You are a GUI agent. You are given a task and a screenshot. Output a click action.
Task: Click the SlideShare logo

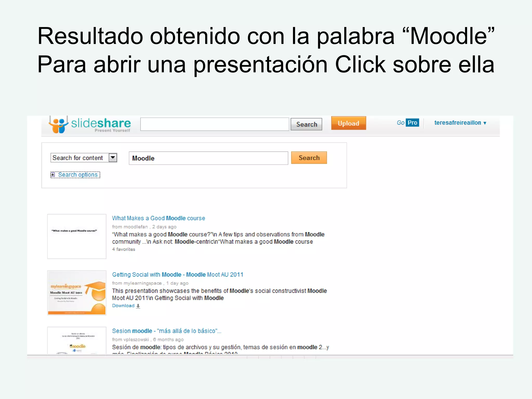[x=90, y=125]
